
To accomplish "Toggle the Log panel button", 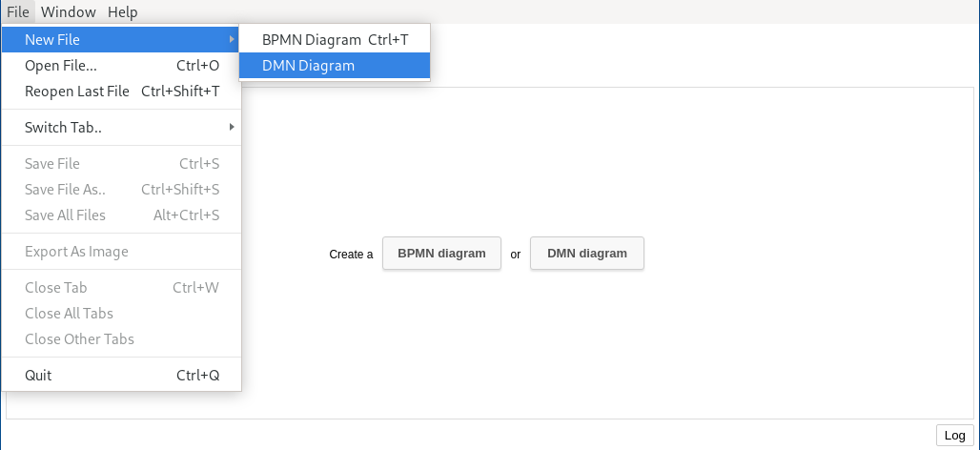I will pyautogui.click(x=954, y=435).
